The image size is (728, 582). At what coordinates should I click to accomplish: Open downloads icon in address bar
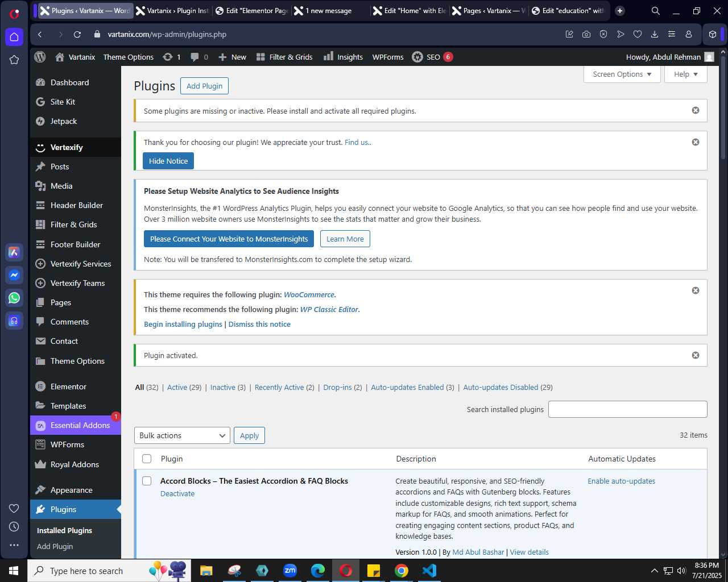655,34
